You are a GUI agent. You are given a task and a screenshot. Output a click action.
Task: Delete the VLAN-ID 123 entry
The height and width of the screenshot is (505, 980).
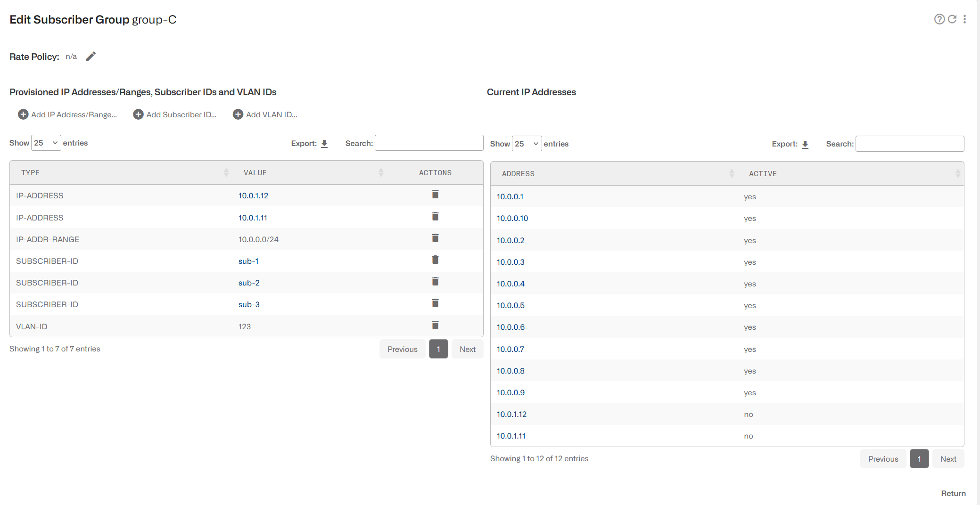pos(435,326)
